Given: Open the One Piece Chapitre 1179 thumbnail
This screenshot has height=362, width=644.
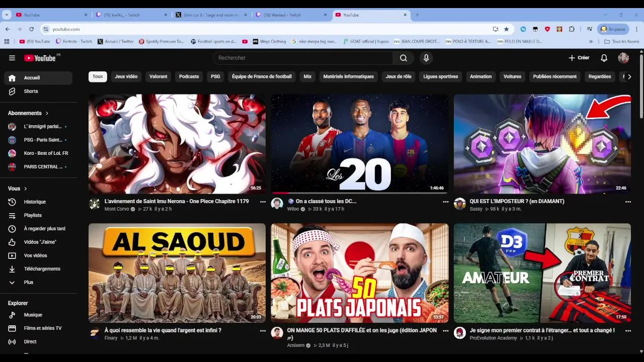Looking at the screenshot, I should pos(177,144).
